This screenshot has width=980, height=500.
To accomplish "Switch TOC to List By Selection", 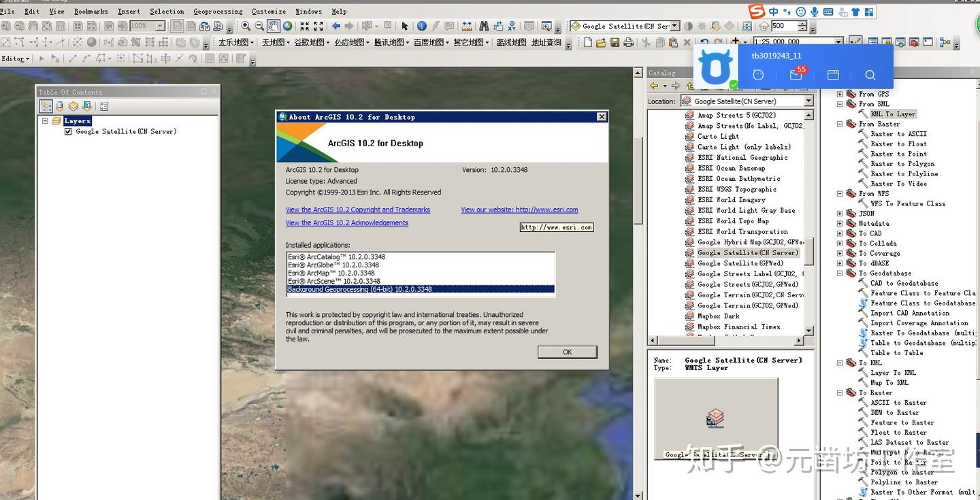I will tap(87, 106).
